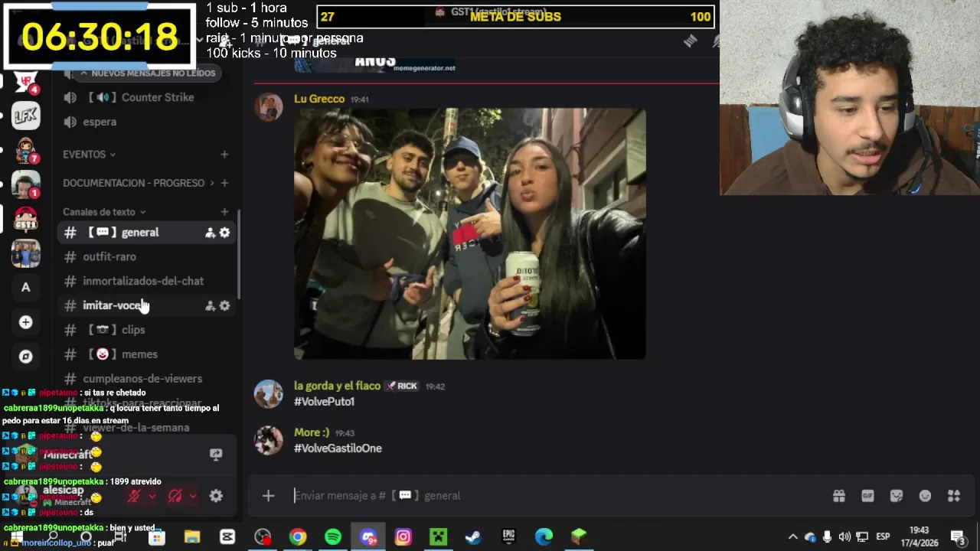Open the cumpleanos-de-viewers channel

tap(146, 379)
